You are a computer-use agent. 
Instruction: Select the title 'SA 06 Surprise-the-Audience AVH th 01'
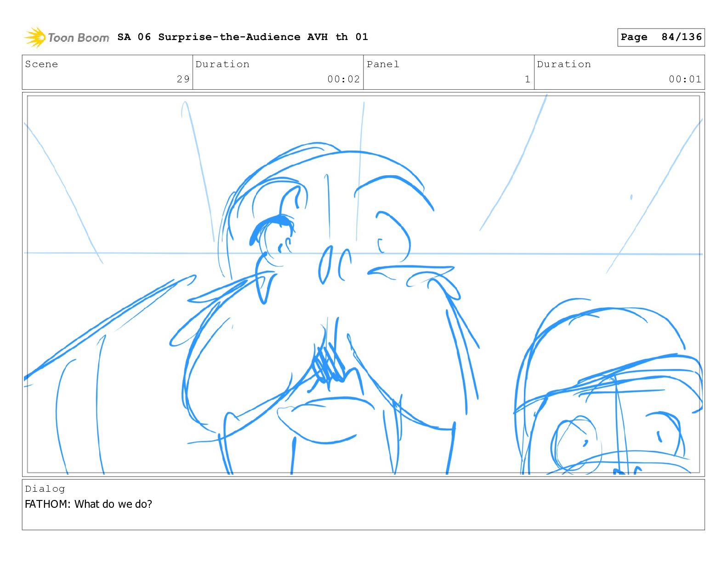click(x=243, y=37)
